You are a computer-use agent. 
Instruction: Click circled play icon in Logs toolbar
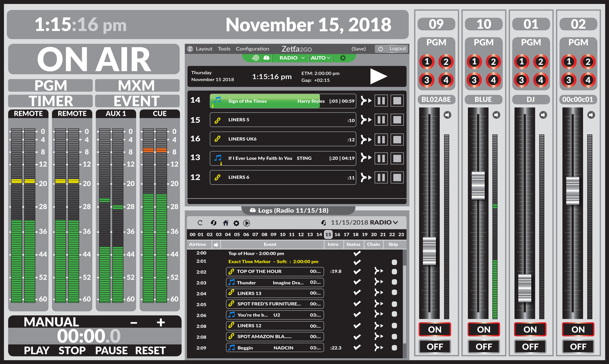[x=247, y=223]
